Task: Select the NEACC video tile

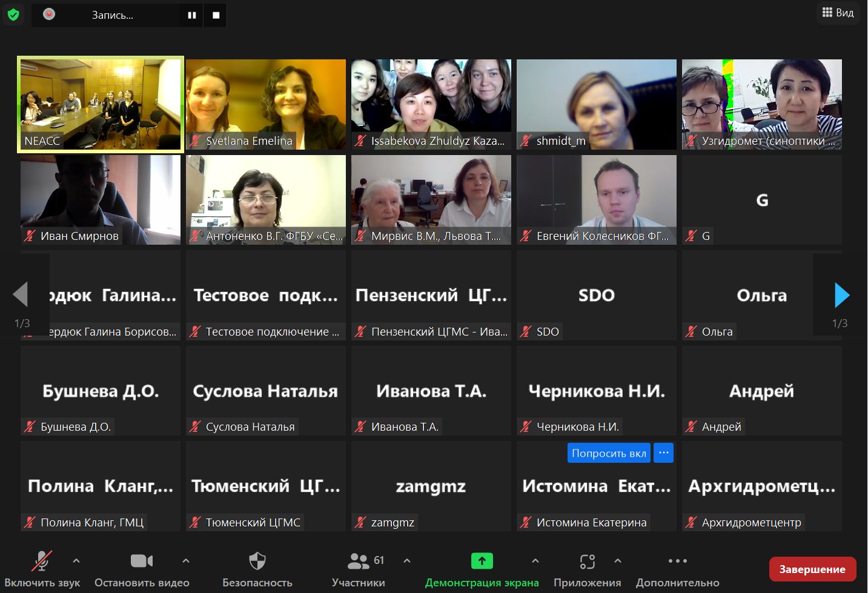Action: click(x=101, y=104)
